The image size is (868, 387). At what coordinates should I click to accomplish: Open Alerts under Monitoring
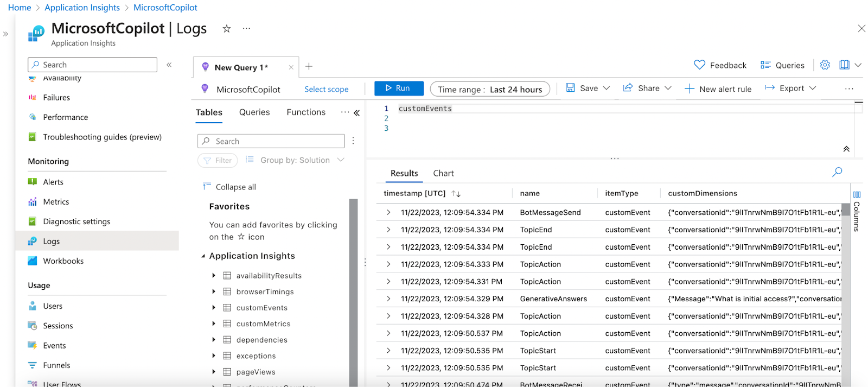coord(53,182)
